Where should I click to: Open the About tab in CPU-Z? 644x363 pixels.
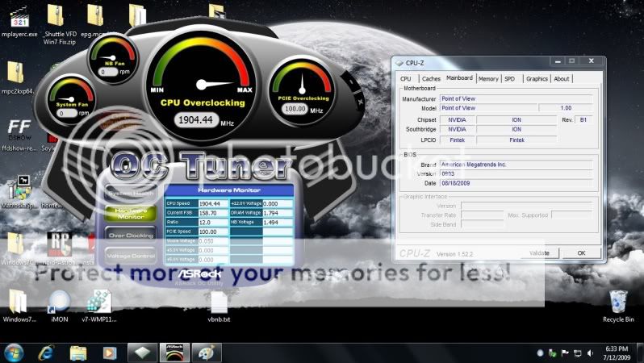562,78
